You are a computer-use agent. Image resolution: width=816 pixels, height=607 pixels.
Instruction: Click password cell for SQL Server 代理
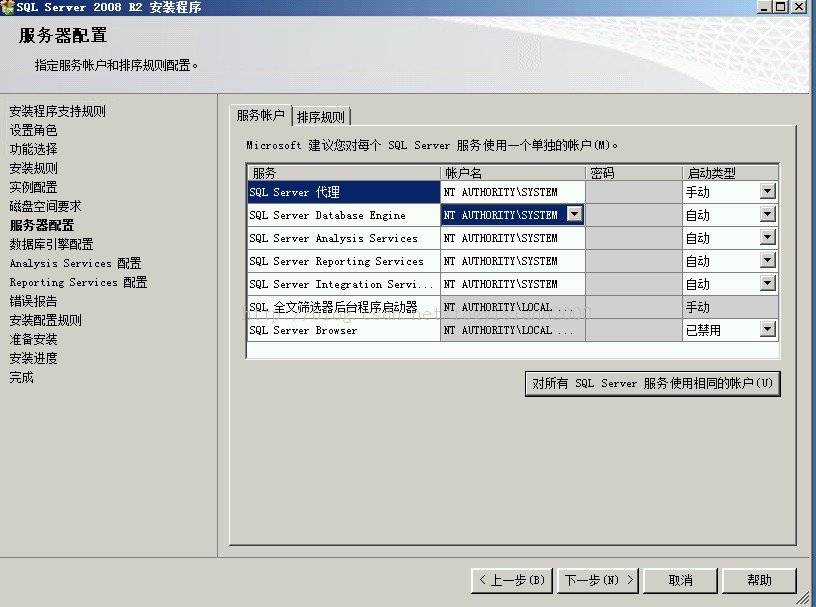pos(634,192)
